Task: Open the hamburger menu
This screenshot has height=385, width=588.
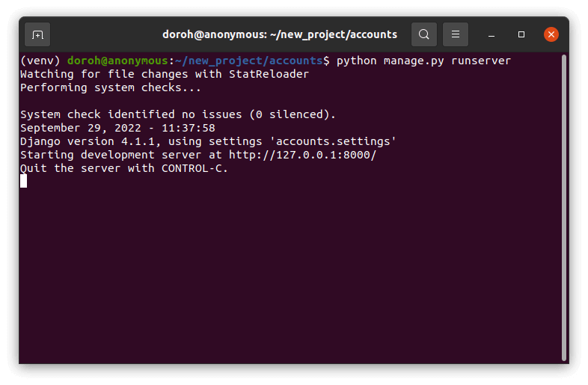Action: tap(456, 34)
